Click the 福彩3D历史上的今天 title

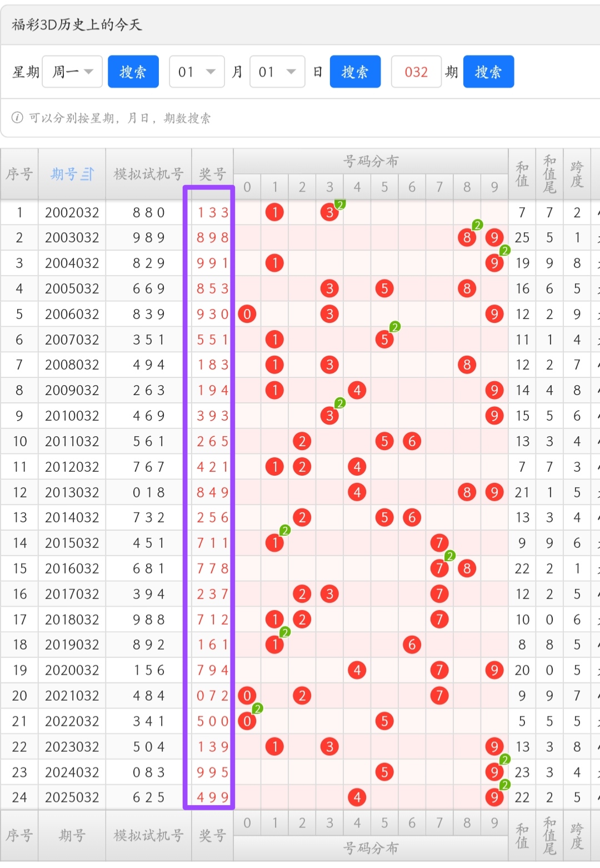(77, 24)
